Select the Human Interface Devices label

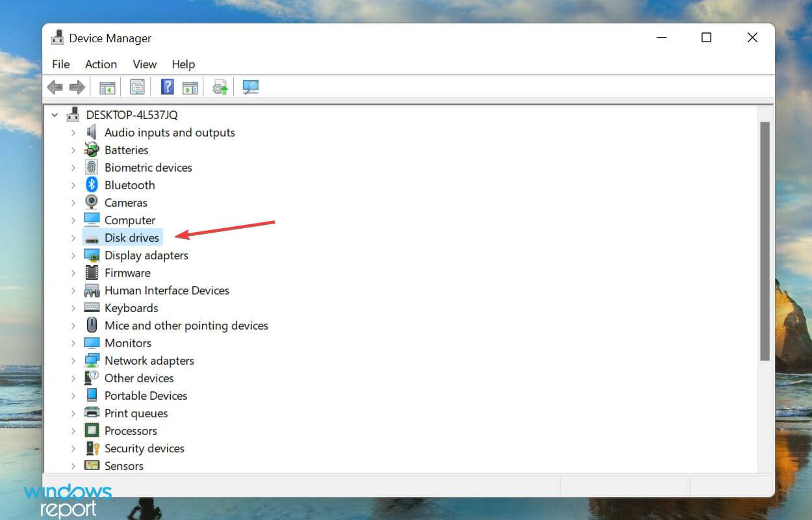(x=167, y=291)
